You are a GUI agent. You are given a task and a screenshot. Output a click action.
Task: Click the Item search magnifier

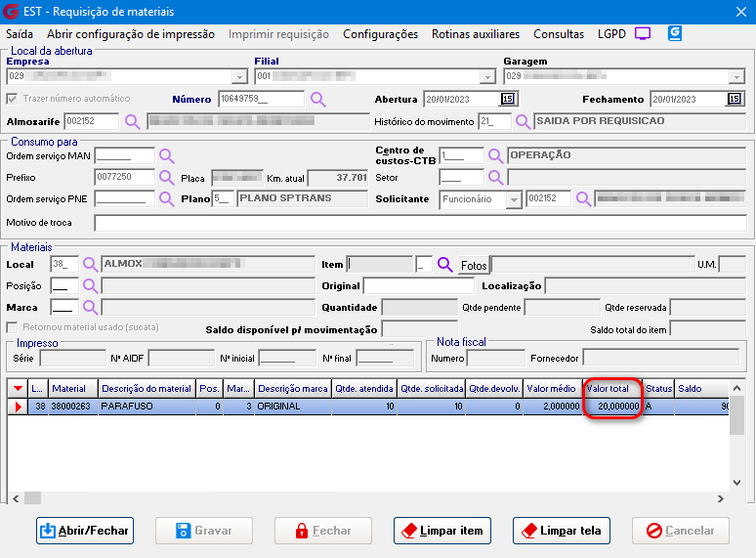pyautogui.click(x=445, y=264)
